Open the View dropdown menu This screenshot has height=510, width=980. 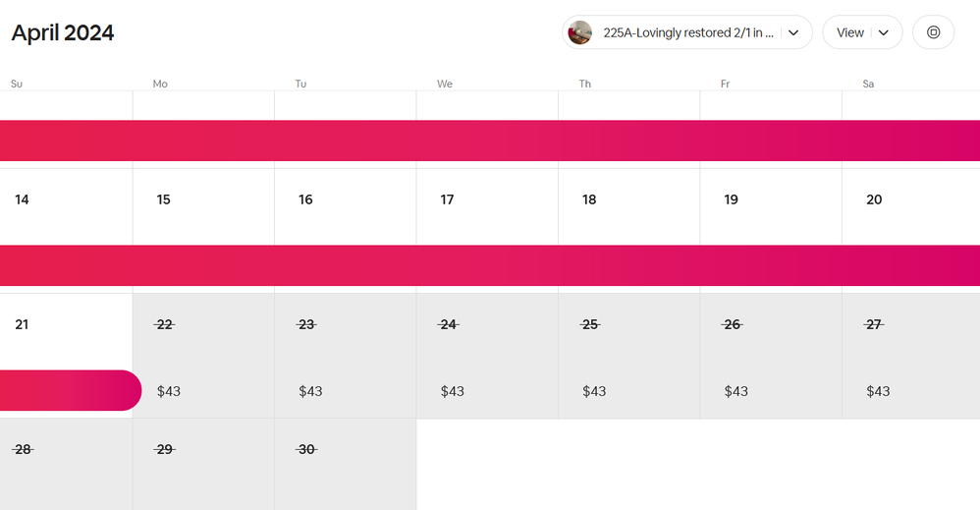click(862, 32)
